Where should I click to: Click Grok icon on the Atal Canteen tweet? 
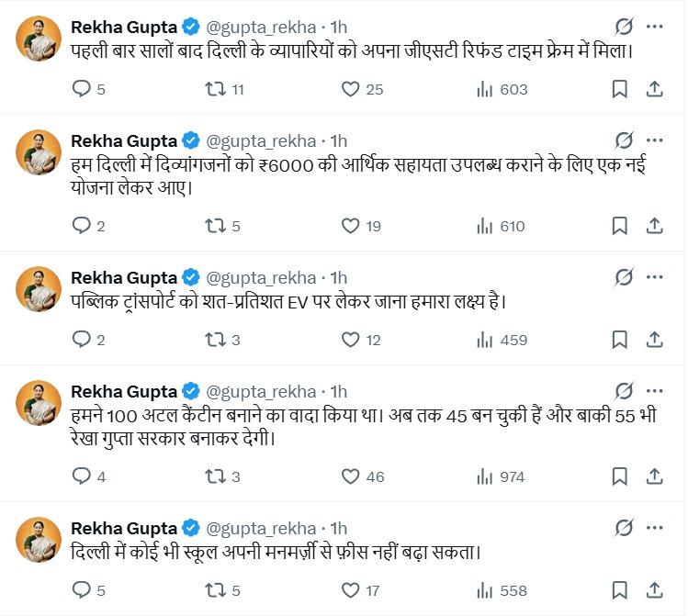[624, 391]
